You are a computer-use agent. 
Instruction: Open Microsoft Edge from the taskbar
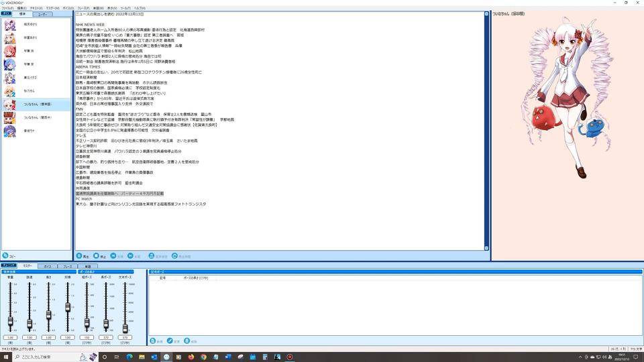tap(129, 357)
